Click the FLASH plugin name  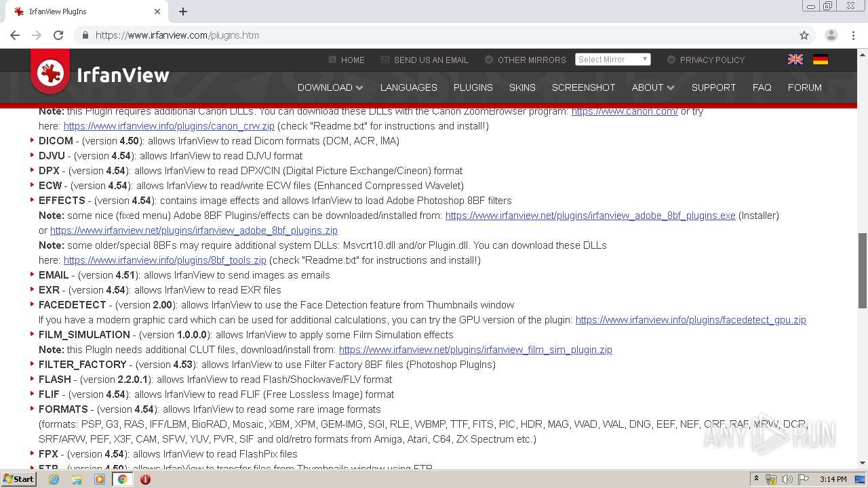point(55,380)
